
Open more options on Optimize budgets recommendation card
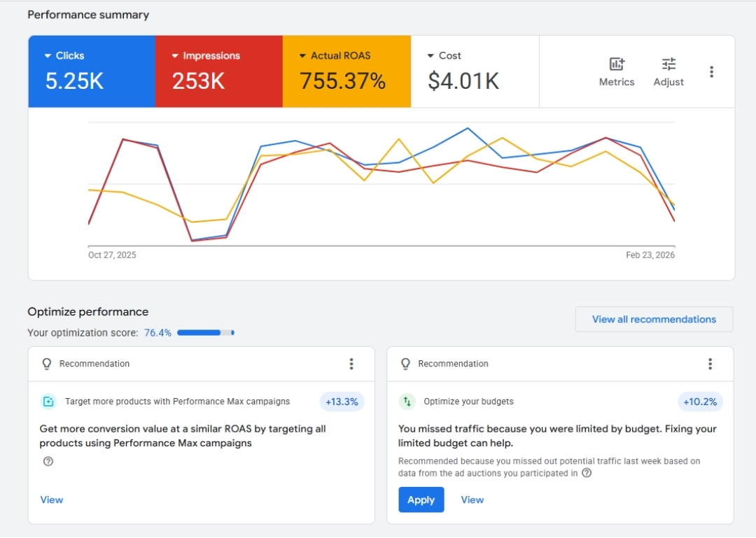click(x=710, y=364)
